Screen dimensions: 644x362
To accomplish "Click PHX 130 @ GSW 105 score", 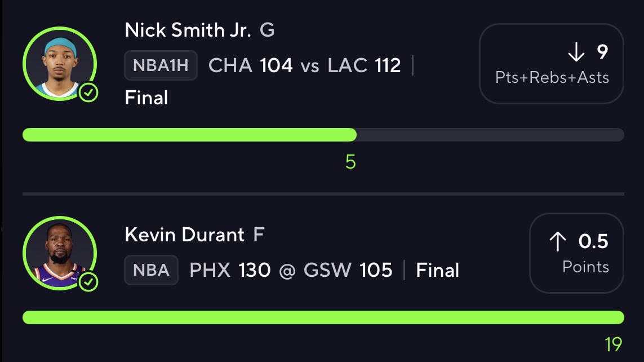I will pyautogui.click(x=291, y=270).
